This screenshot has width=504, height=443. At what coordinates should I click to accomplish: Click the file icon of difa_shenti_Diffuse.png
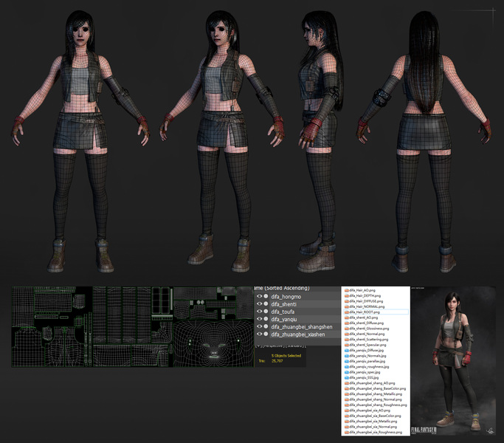[347, 323]
